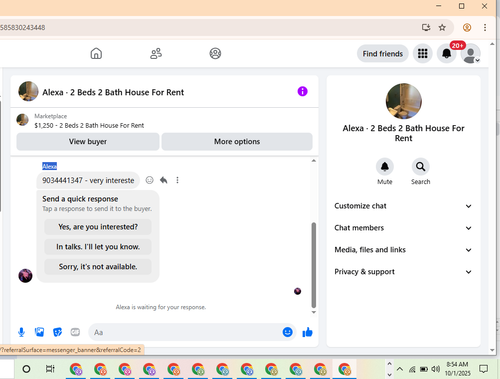500x379 pixels.
Task: Open the Groups icon in the top navigation
Action: pyautogui.click(x=215, y=53)
